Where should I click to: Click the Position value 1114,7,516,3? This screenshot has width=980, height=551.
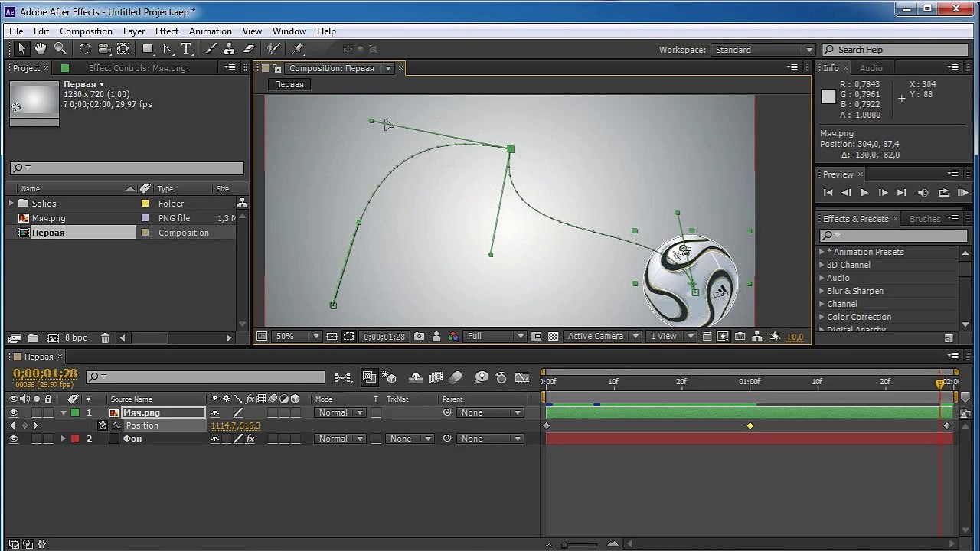236,425
